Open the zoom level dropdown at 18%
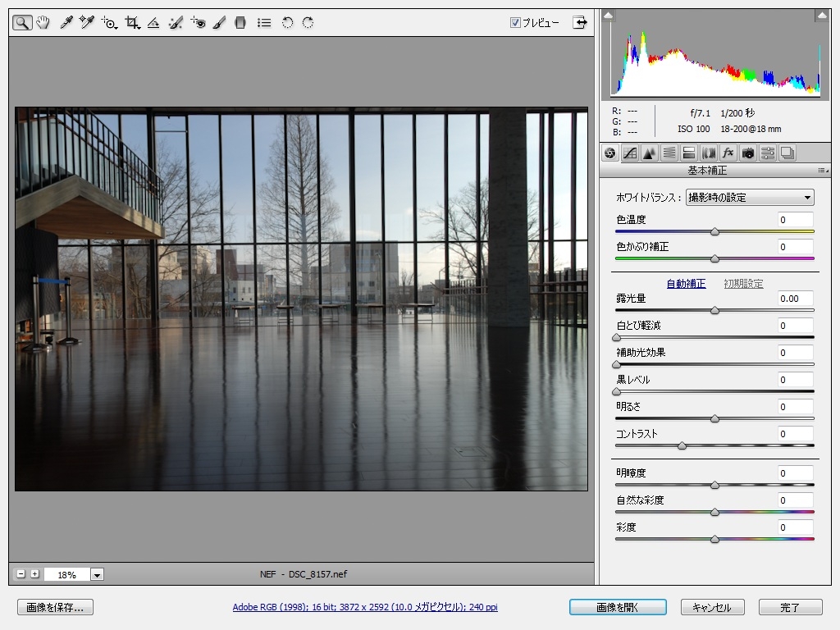The image size is (840, 630). pyautogui.click(x=98, y=575)
